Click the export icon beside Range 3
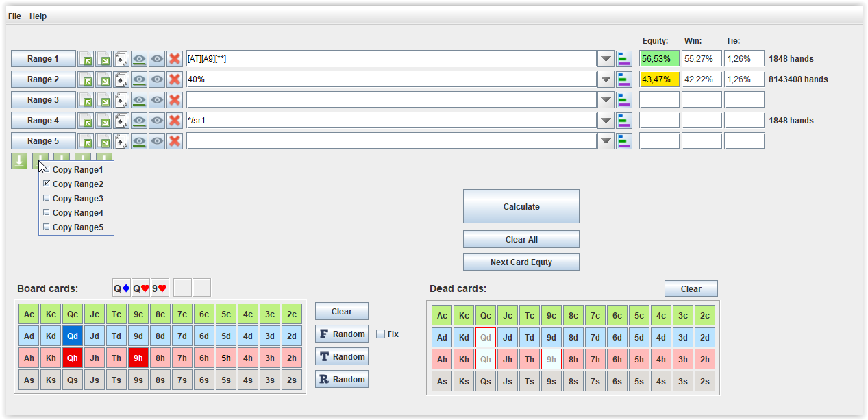 (x=103, y=100)
